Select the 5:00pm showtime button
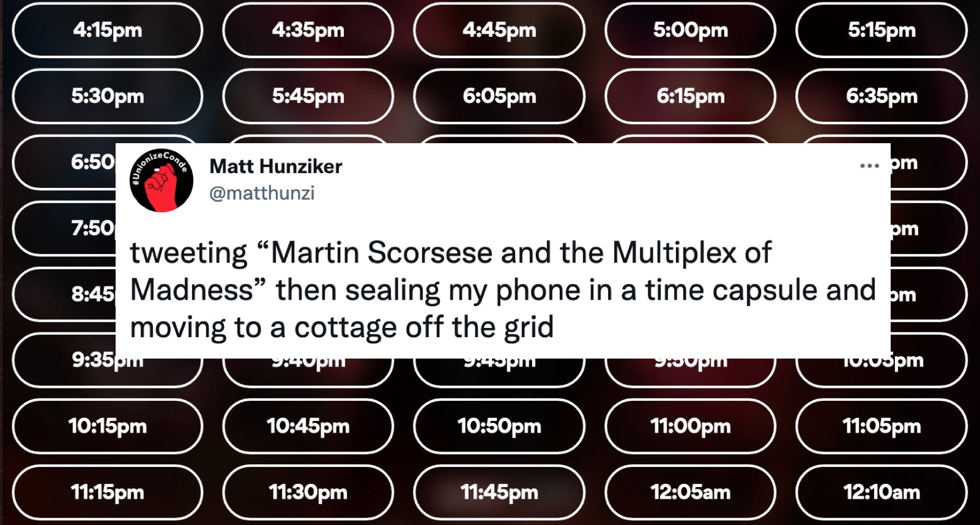The height and width of the screenshot is (525, 980). [690, 30]
